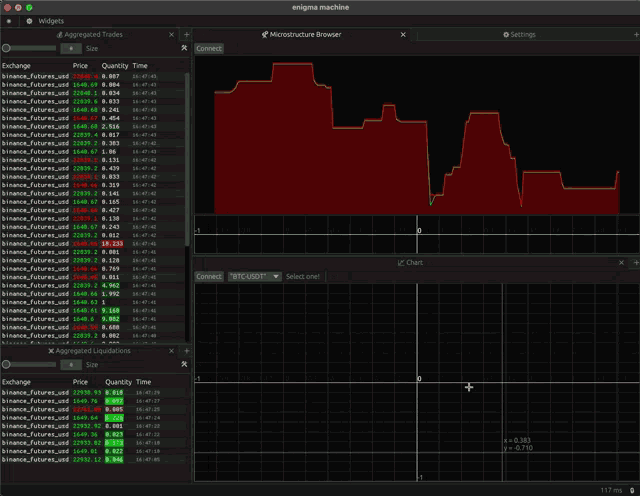Close the Microstructure Browser tab

403,35
